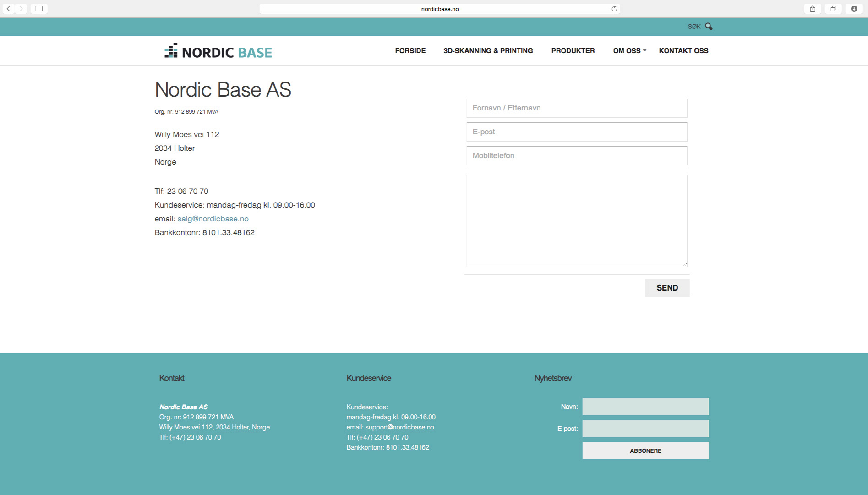
Task: Click the footer Bankkontonr: 8101.33.48162 text
Action: click(x=388, y=447)
